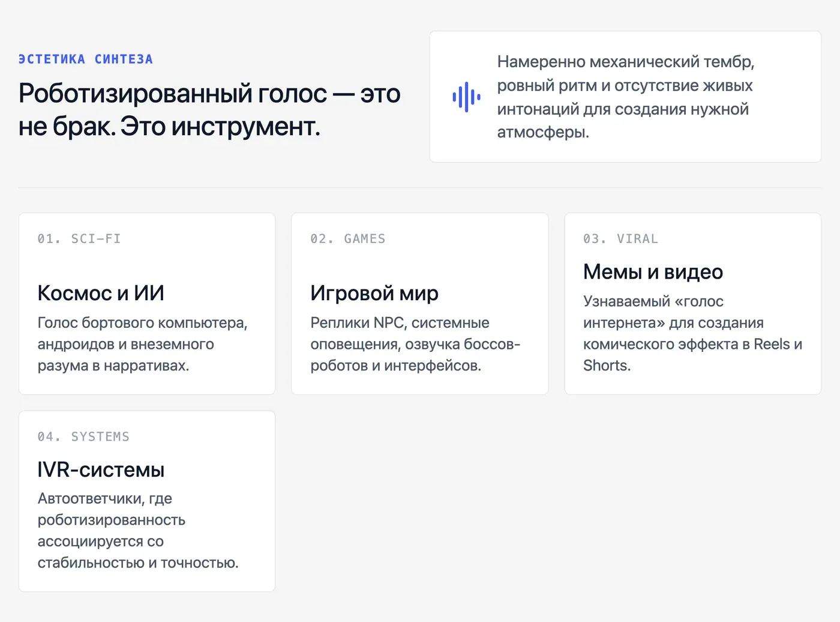Click the text starting 'Автоответчики, где'
This screenshot has width=840, height=622.
coord(138,531)
